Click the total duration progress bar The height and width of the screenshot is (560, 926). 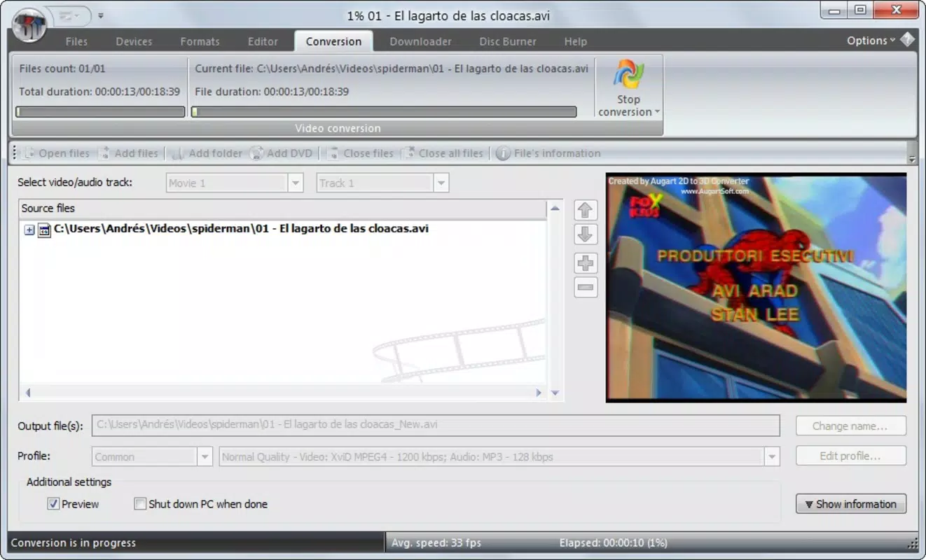pos(100,112)
